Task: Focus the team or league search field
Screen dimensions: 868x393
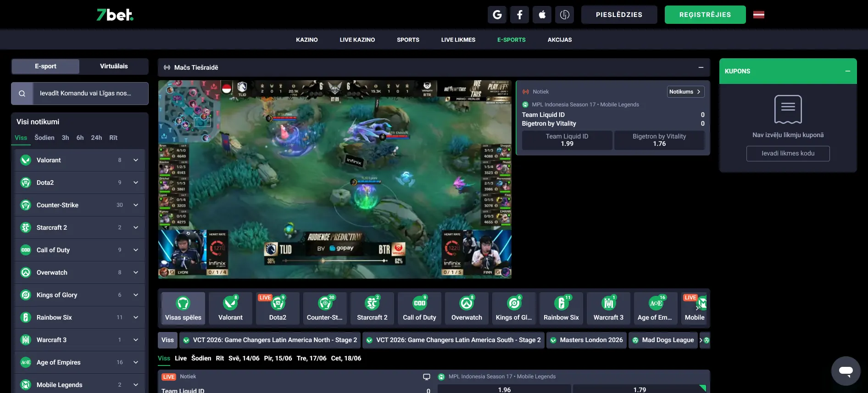Action: tap(90, 94)
